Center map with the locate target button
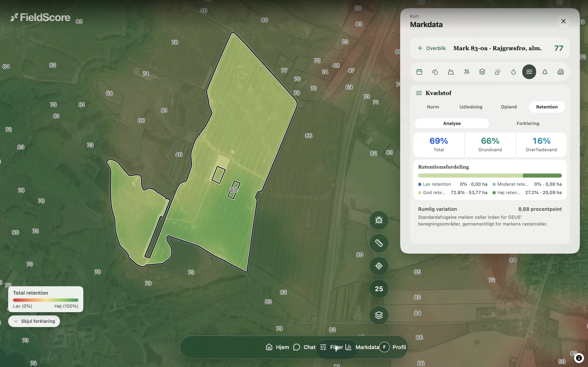Viewport: 588px width, 367px height. coord(379,266)
